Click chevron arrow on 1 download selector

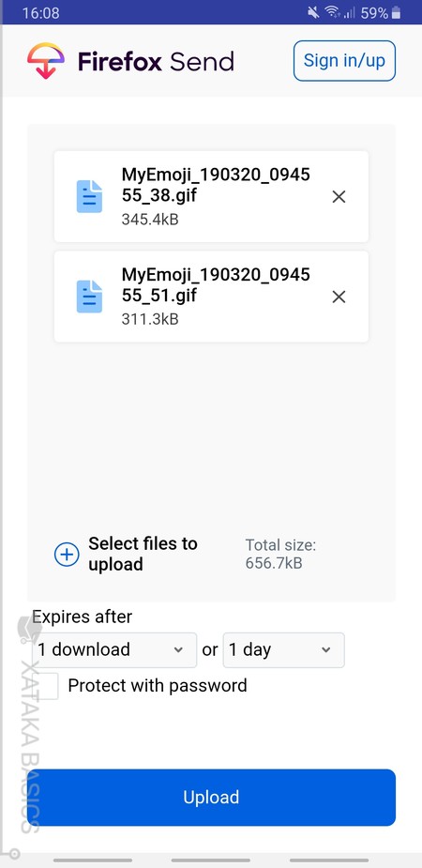pyautogui.click(x=178, y=650)
